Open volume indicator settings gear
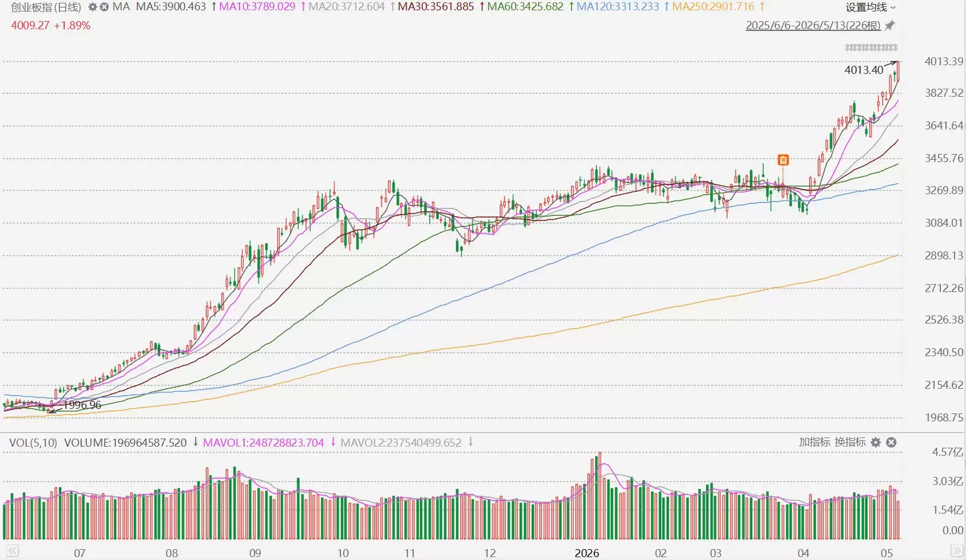This screenshot has width=966, height=560. click(x=875, y=443)
